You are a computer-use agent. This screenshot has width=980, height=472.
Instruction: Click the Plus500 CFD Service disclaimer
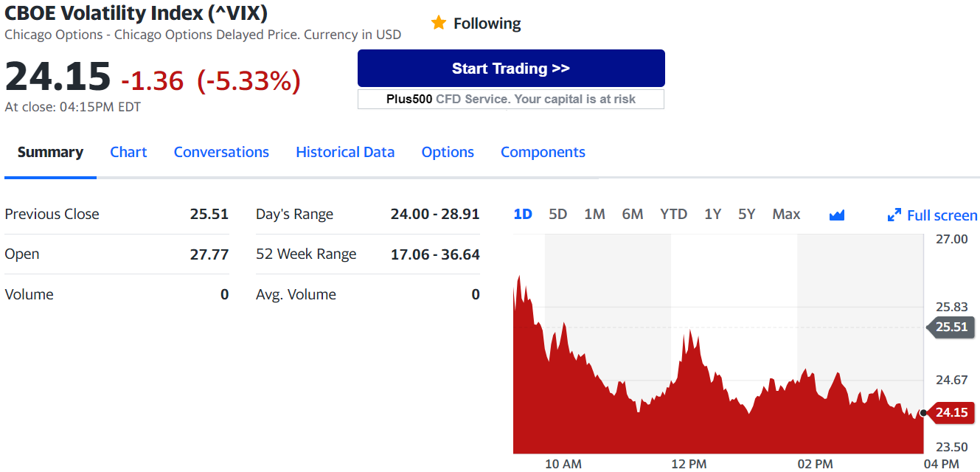coord(511,99)
